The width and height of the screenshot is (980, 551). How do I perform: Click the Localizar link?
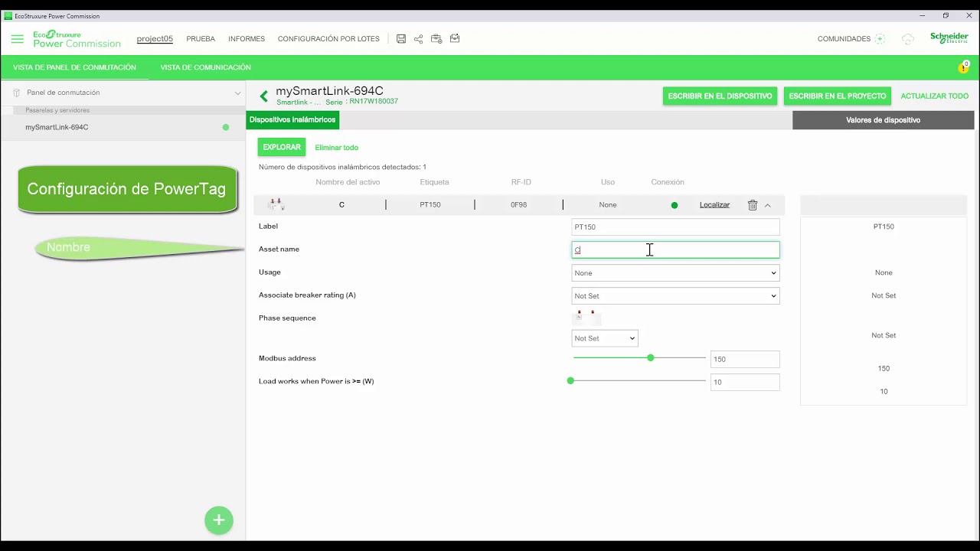click(714, 205)
